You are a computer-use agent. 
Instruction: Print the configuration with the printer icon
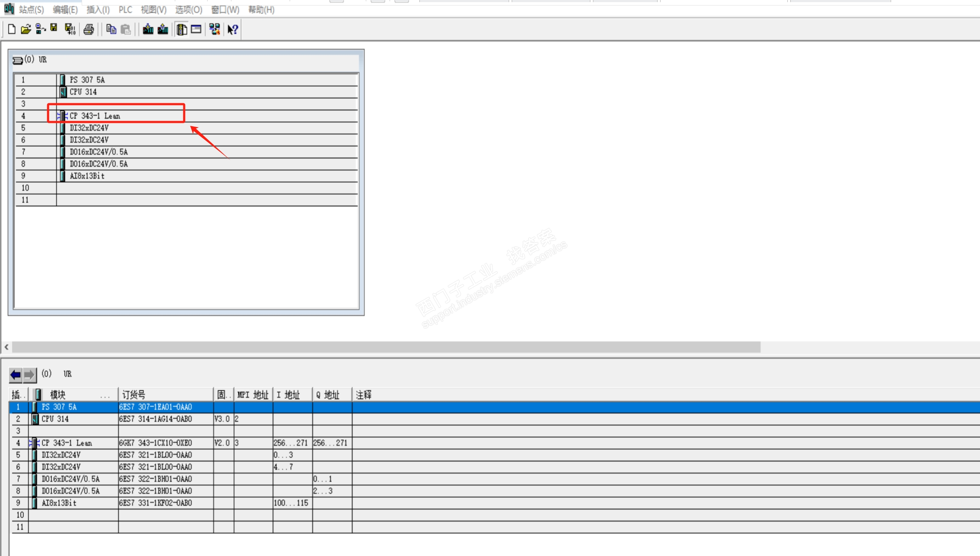pos(88,29)
